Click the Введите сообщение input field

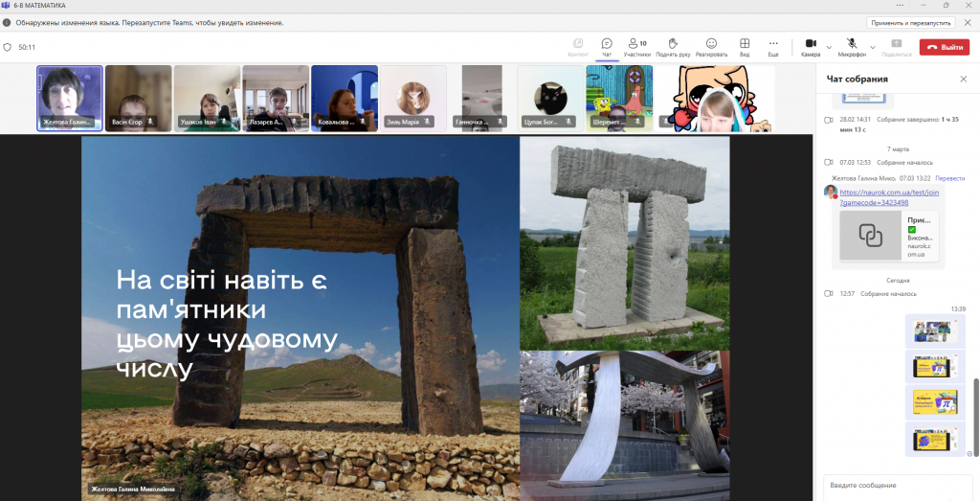point(897,486)
